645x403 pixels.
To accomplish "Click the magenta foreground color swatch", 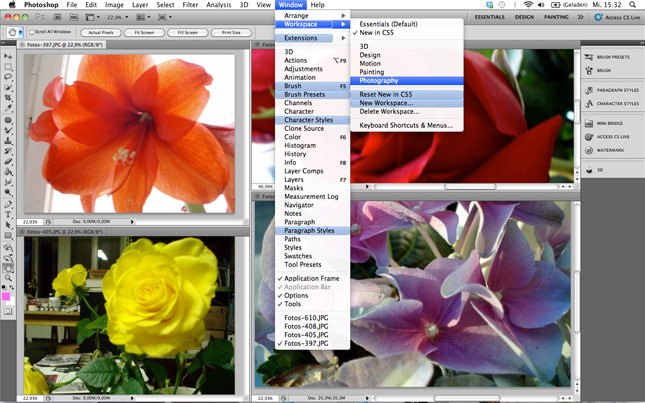I will tap(6, 296).
